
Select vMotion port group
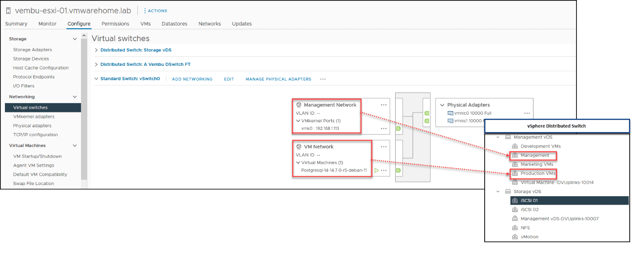pos(529,237)
